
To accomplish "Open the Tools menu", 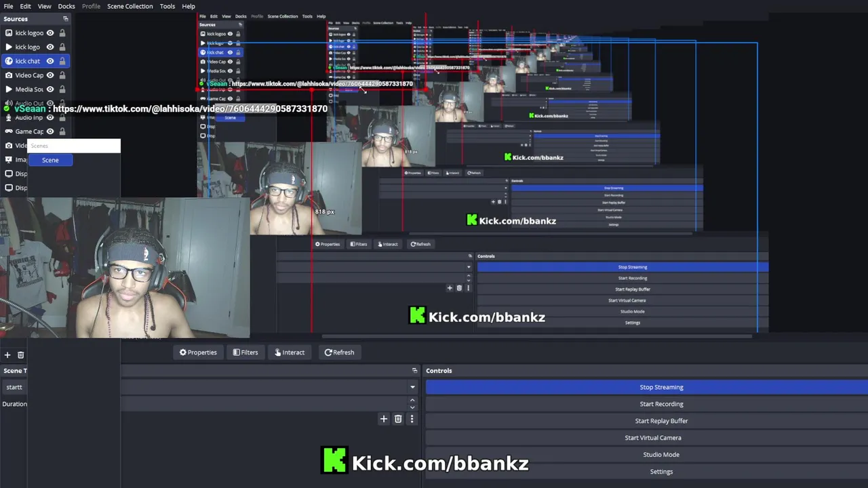I will 167,6.
